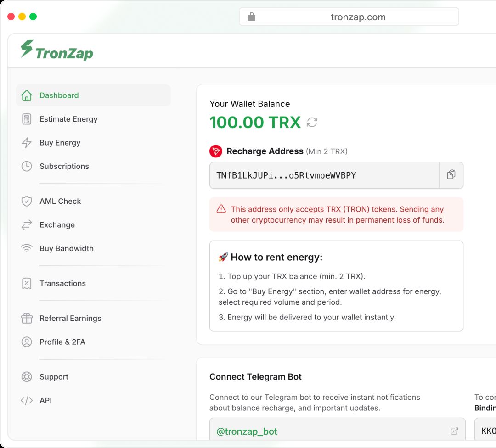Click the Estimate Energy calculator icon
Image resolution: width=496 pixels, height=448 pixels.
(x=27, y=119)
